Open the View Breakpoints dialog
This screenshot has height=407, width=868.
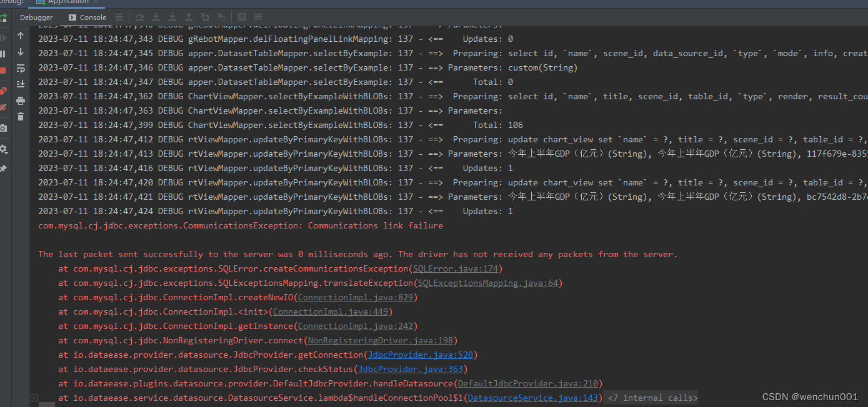coord(2,91)
